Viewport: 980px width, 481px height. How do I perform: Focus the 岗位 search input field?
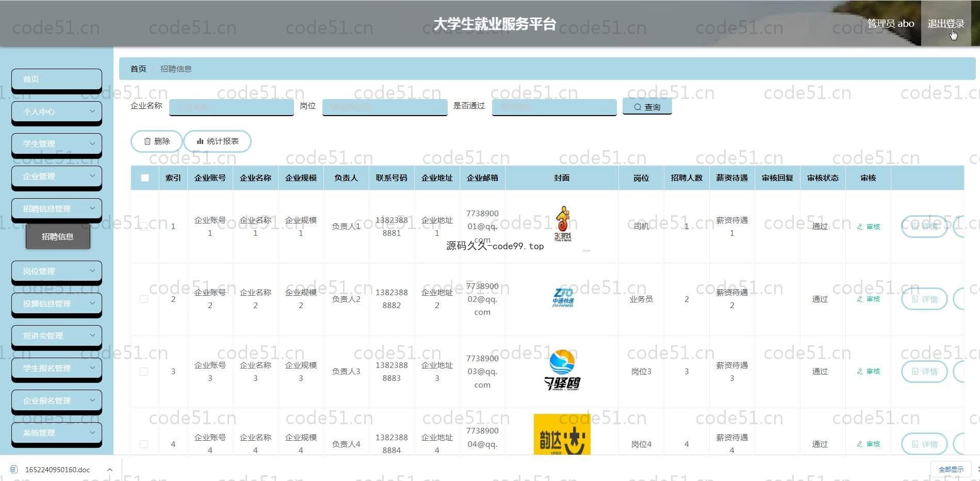tap(384, 107)
